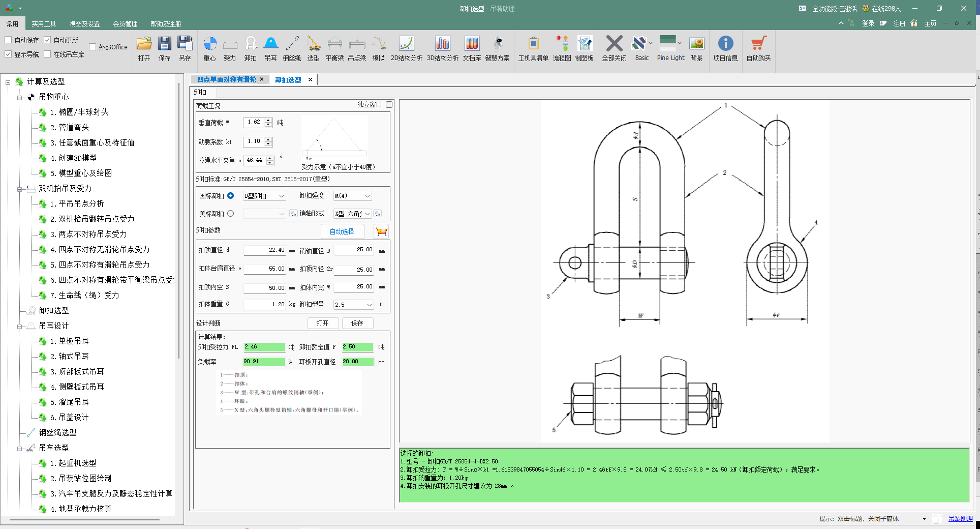Switch to the 视图及设置 ribbon tab

coord(84,24)
